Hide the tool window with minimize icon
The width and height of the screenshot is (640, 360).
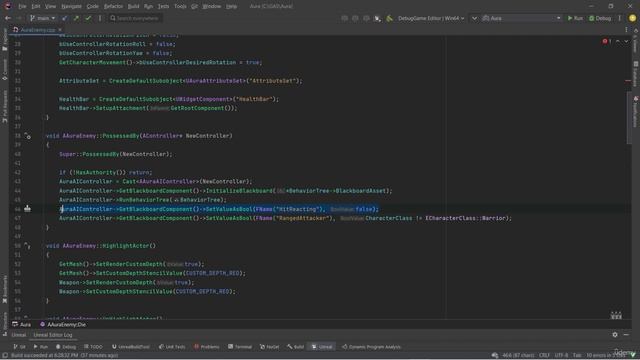pyautogui.click(x=626, y=335)
